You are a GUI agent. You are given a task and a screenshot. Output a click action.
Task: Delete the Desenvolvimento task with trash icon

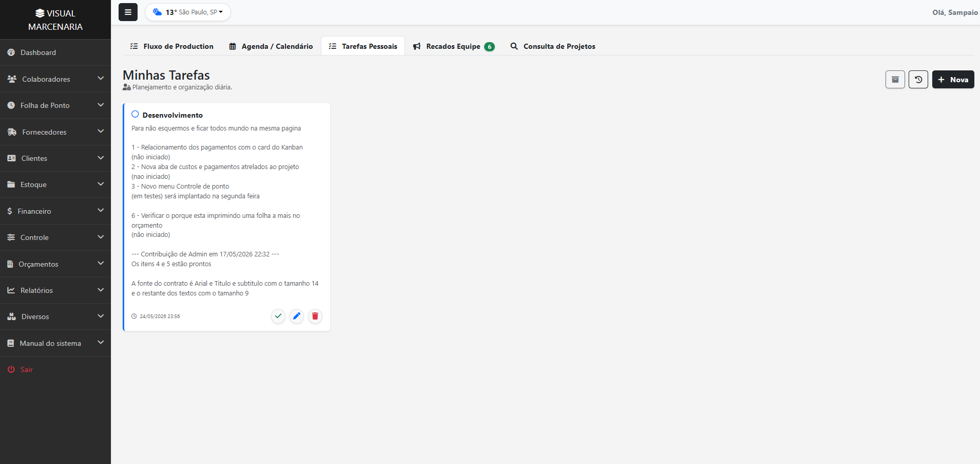(x=315, y=316)
